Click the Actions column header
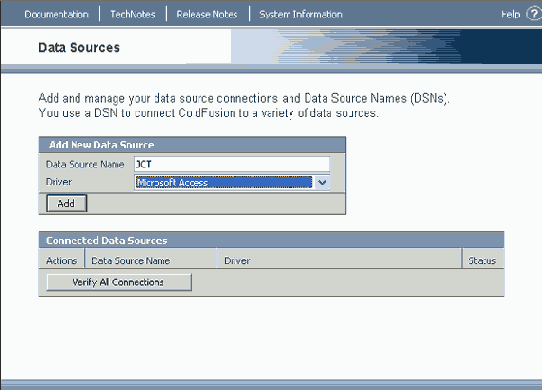Viewport: 542px width, 390px height. tap(62, 260)
